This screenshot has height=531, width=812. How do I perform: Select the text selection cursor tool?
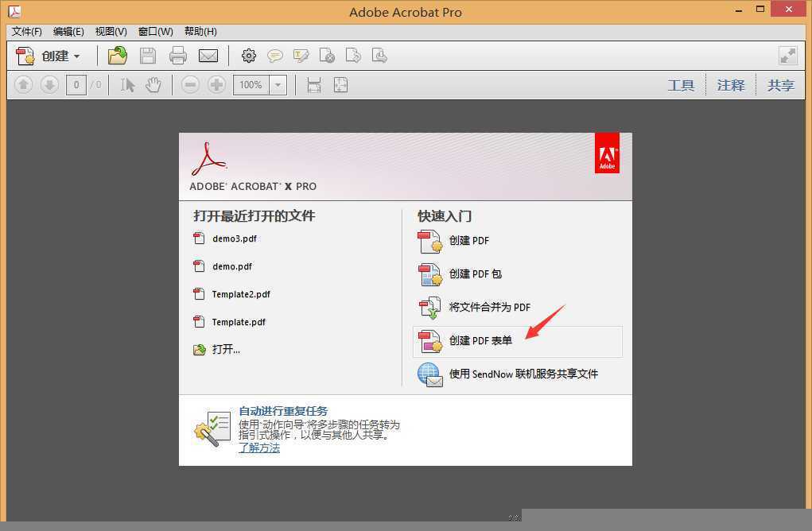127,85
